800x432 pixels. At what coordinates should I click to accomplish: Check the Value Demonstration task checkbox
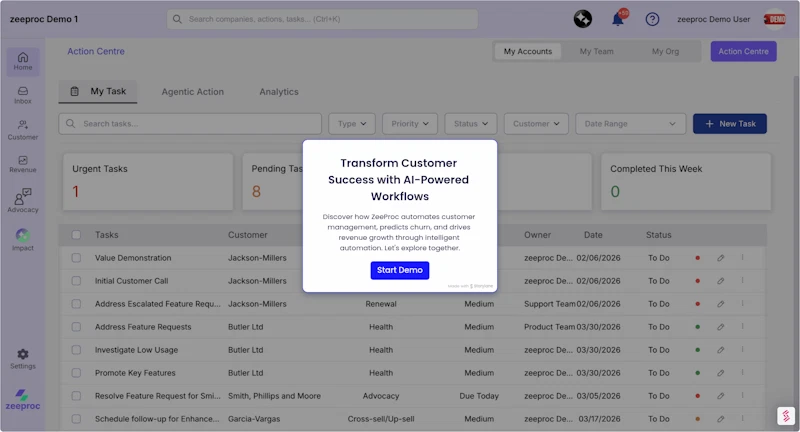76,258
